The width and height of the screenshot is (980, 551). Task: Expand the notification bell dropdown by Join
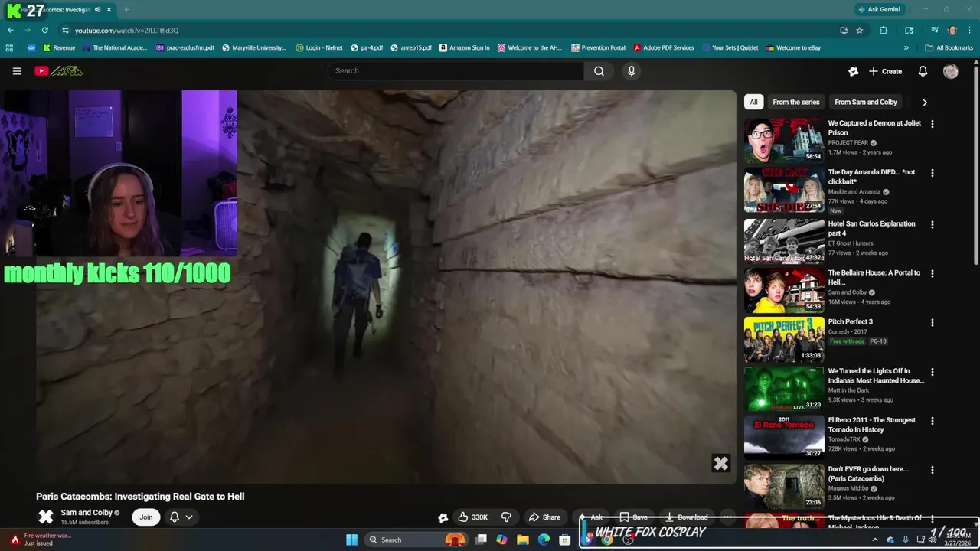click(188, 517)
